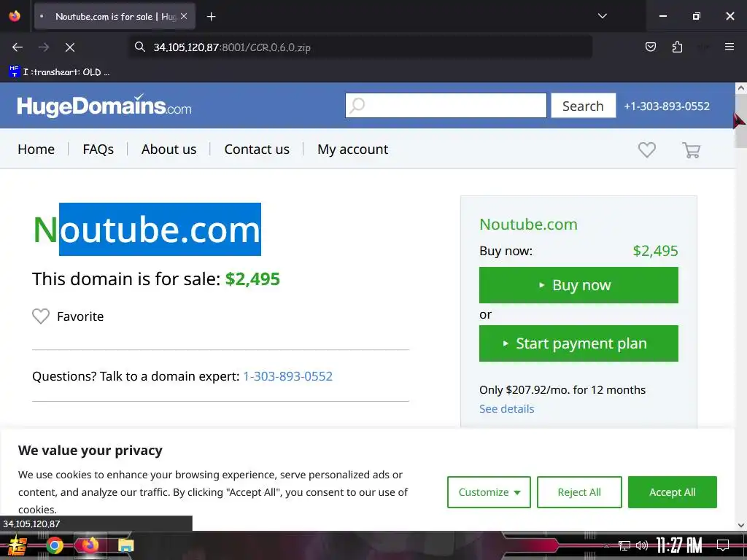Open the transheart OLD bookmark
The width and height of the screenshot is (747, 560).
click(x=60, y=72)
